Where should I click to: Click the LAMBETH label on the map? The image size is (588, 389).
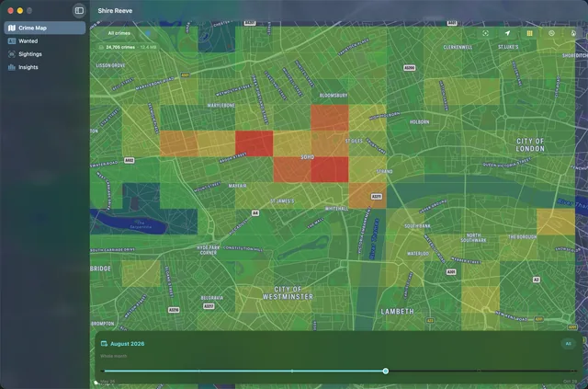click(x=398, y=311)
